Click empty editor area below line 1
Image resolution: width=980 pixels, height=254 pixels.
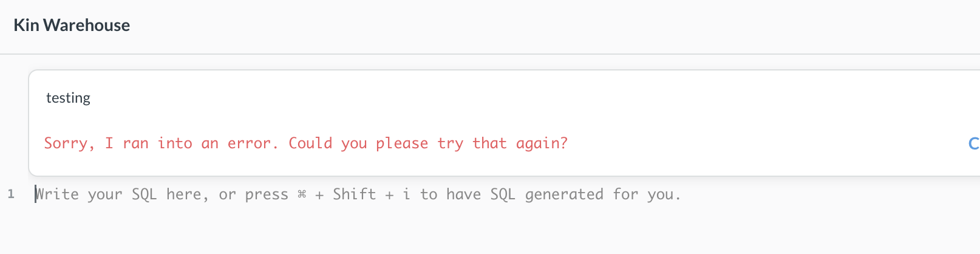[x=425, y=231]
